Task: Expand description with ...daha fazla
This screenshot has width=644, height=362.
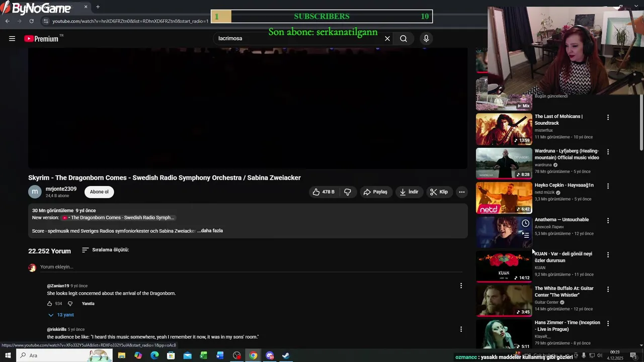Action: 210,231
